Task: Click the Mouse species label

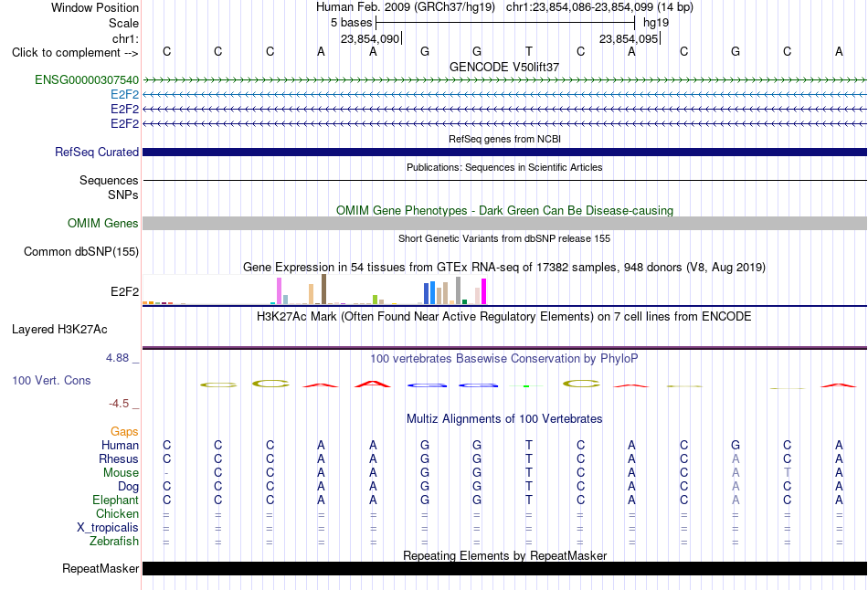Action: [121, 473]
